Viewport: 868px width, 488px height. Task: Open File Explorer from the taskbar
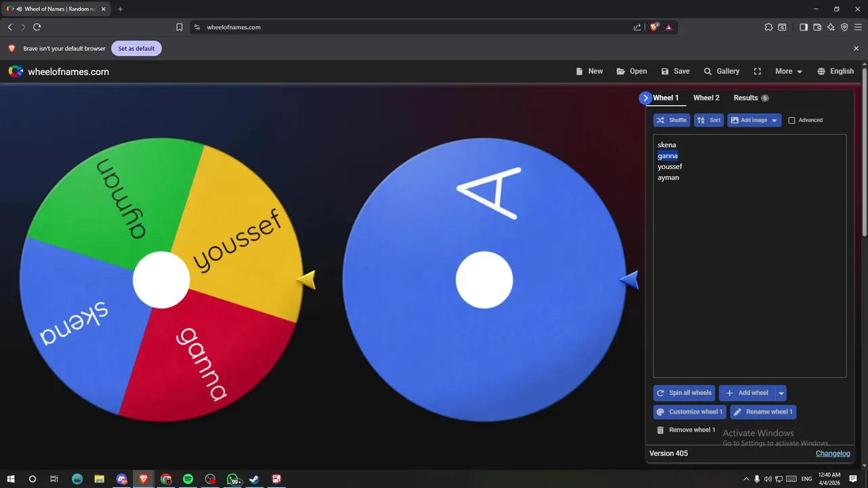coord(99,479)
